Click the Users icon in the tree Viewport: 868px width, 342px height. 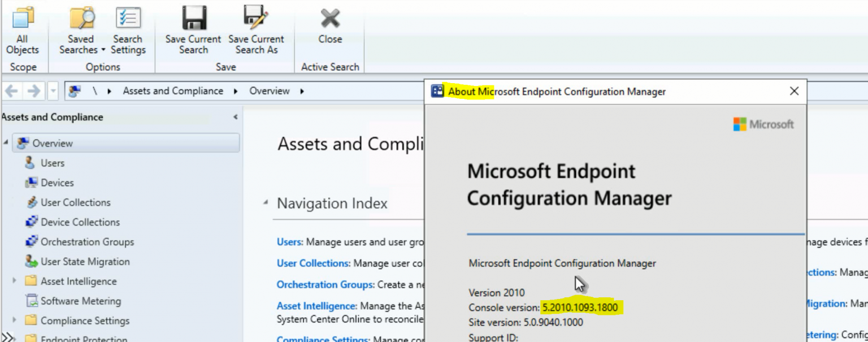[x=31, y=163]
